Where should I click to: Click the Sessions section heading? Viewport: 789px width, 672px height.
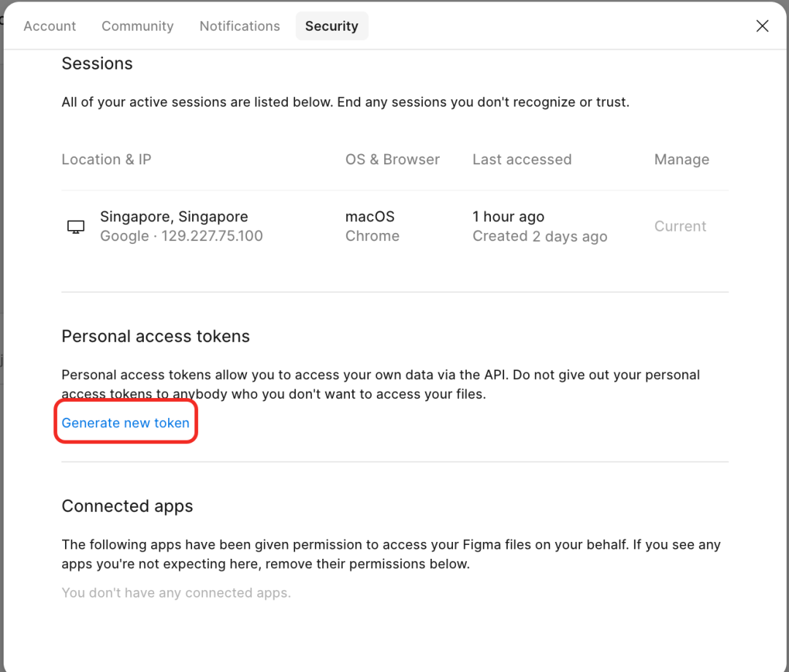tap(97, 64)
